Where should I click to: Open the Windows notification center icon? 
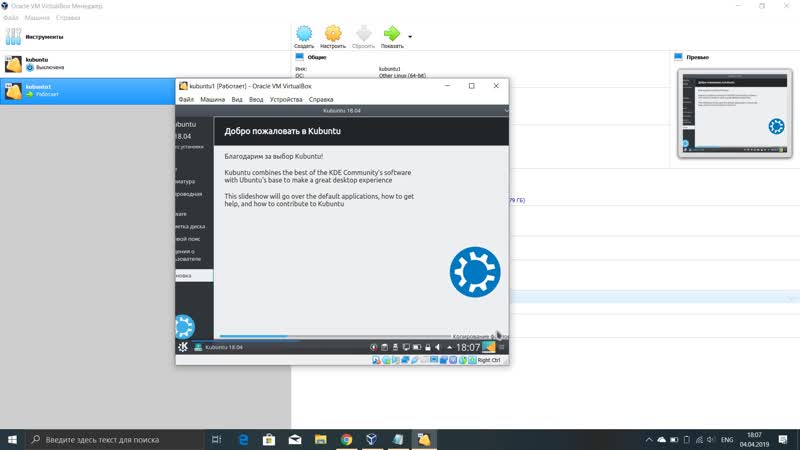[783, 439]
